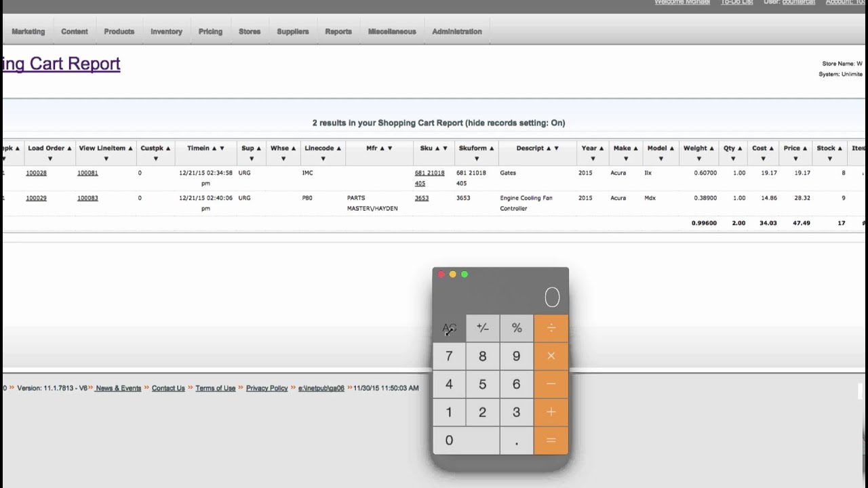Open SKU 3653 link
Image resolution: width=868 pixels, height=488 pixels.
[x=422, y=199]
